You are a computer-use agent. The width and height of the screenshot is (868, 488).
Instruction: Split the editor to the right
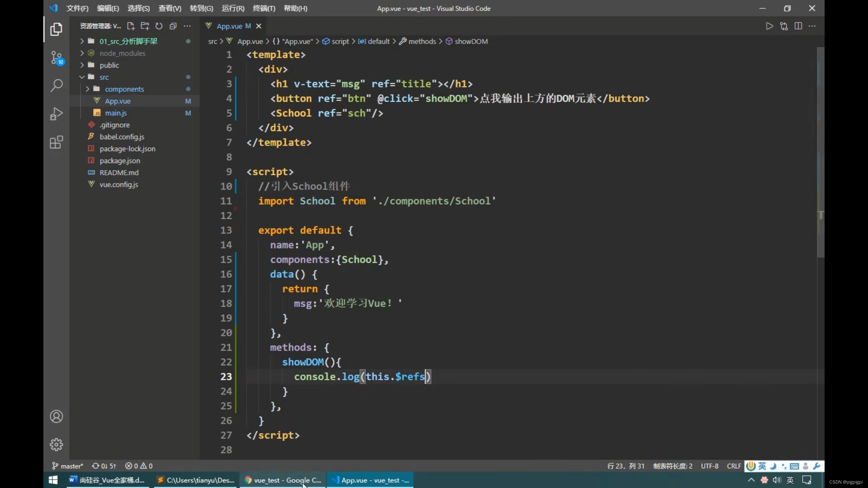(798, 26)
